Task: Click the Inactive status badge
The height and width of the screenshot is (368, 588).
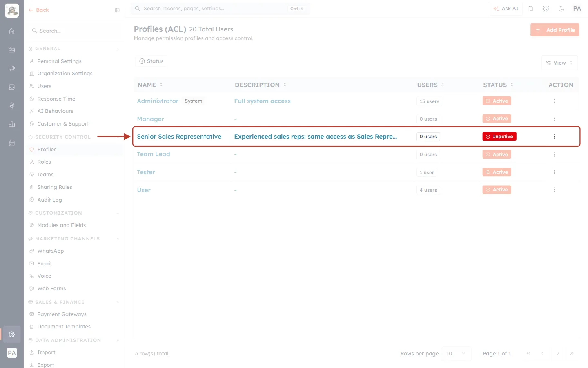Action: [x=499, y=137]
